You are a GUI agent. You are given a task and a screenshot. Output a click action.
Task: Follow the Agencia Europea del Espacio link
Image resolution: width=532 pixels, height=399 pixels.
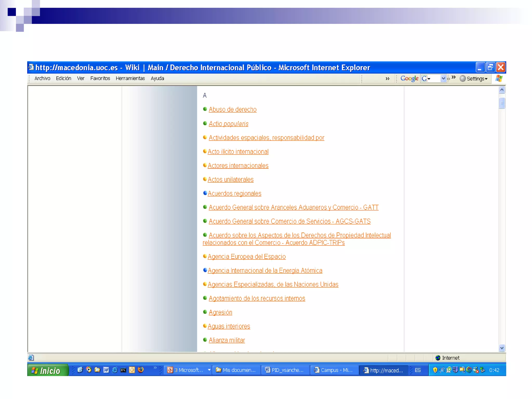coord(247,257)
